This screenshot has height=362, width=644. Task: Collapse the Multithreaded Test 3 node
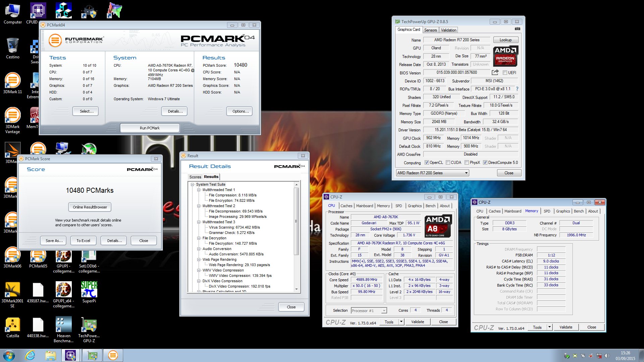199,222
